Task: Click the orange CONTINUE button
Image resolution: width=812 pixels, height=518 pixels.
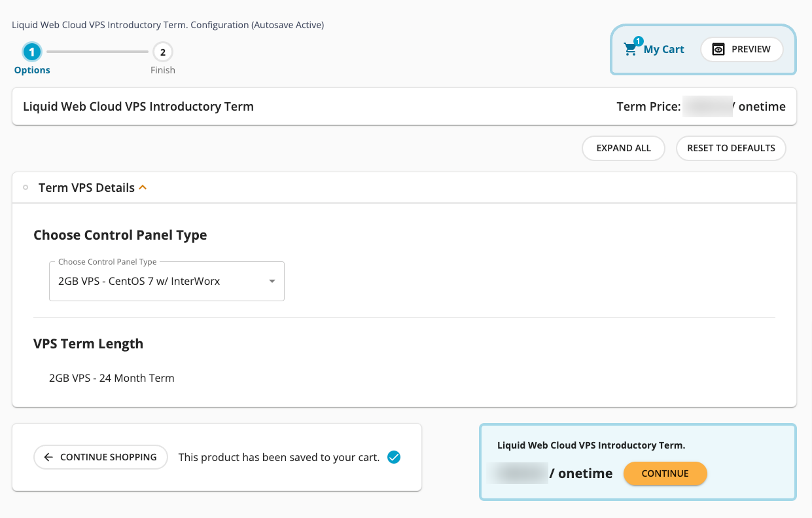Action: coord(665,473)
